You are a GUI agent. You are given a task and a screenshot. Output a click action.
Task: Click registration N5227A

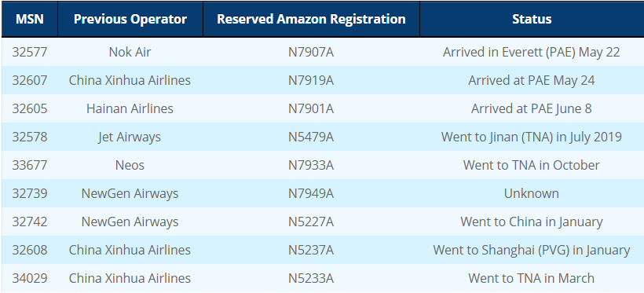pos(311,222)
